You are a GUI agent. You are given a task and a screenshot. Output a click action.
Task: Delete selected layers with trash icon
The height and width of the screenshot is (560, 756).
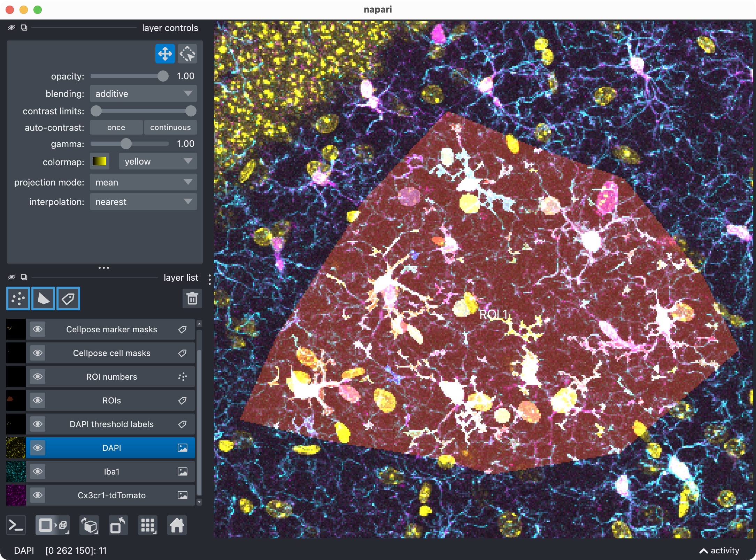192,298
